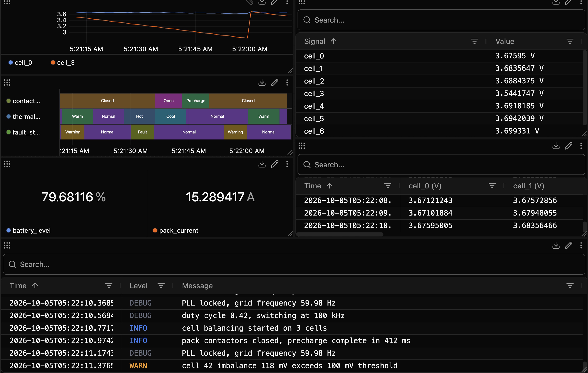Sort history table by Time header
This screenshot has height=373, width=588.
point(318,186)
